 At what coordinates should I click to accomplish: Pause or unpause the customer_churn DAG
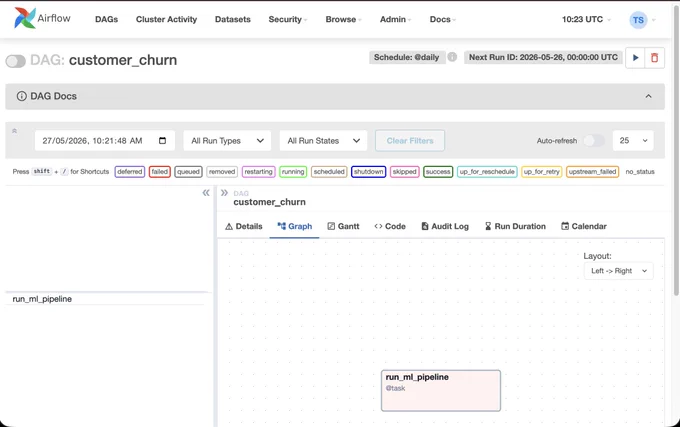point(16,61)
